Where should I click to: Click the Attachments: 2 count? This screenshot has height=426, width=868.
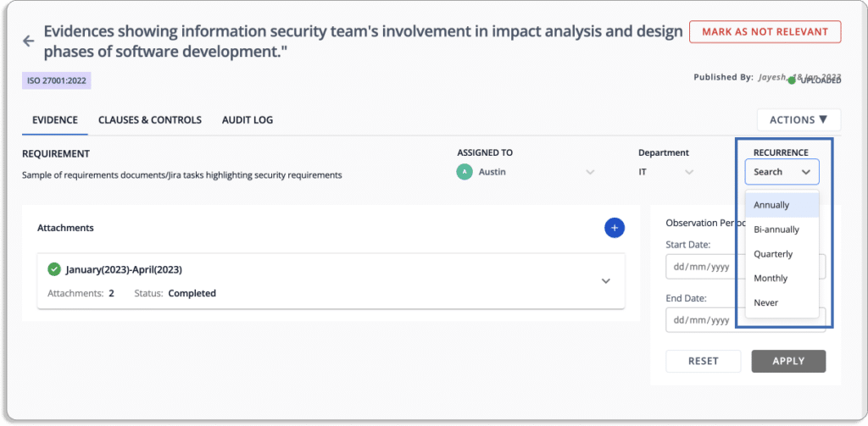coord(81,293)
